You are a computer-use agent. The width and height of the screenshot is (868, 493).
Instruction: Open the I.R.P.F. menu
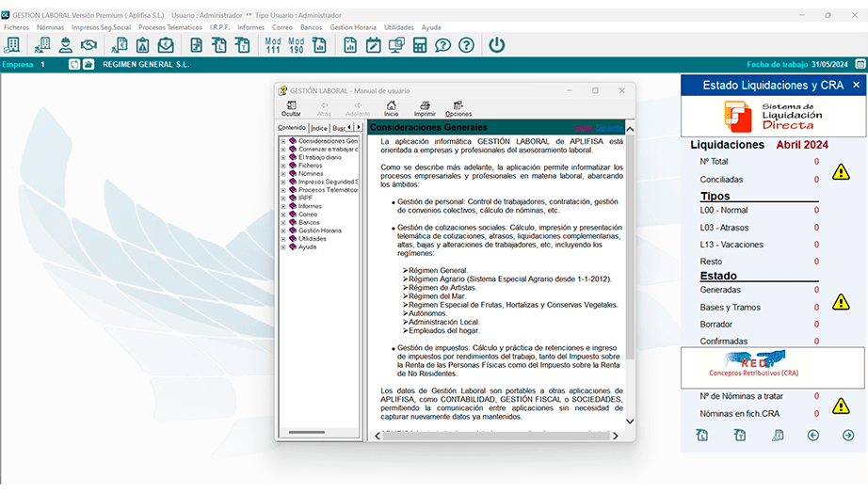(x=219, y=27)
